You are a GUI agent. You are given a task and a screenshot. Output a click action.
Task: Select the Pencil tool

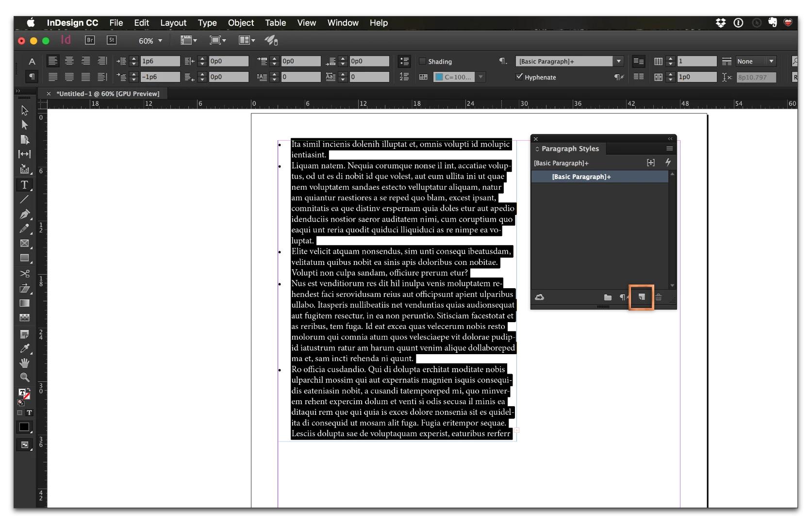[24, 229]
